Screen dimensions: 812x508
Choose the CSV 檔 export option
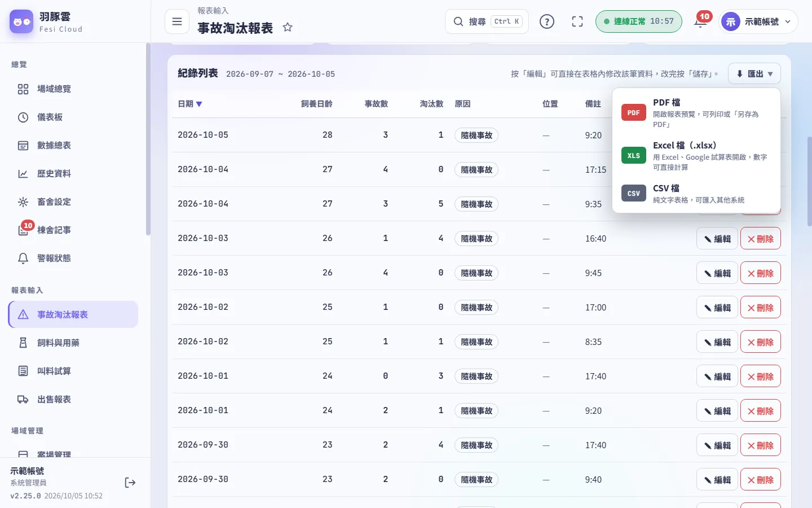(x=696, y=194)
